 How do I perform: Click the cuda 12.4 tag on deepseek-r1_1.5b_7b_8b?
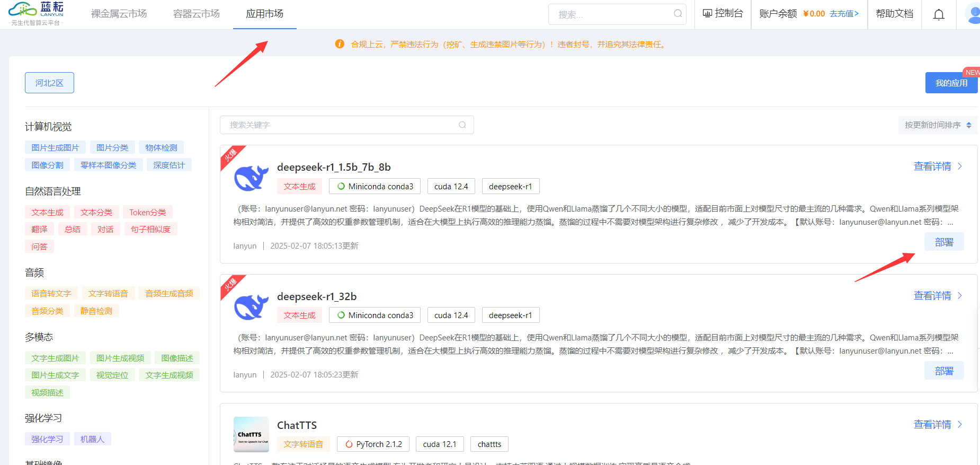(451, 187)
